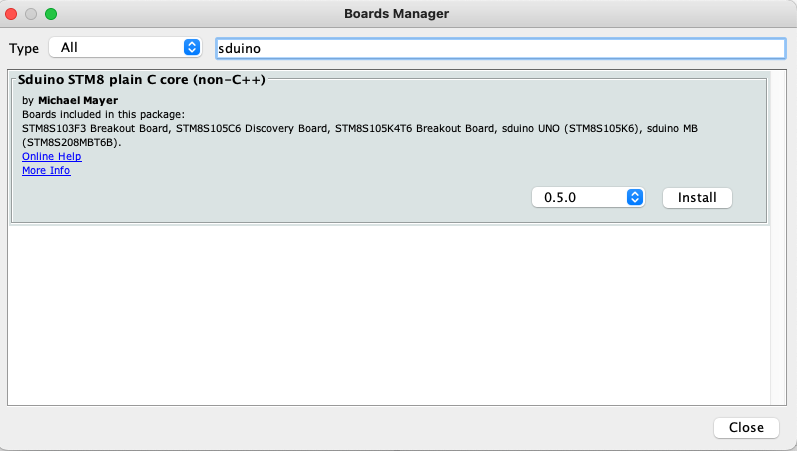Click the (STM8S208MBT6B) text line
This screenshot has width=797, height=451.
pos(72,142)
